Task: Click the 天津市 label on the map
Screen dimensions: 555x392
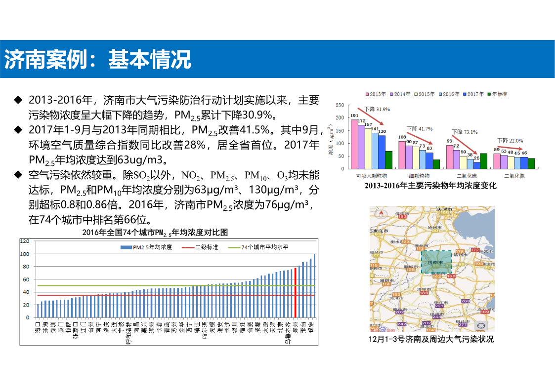Action: 444,209
